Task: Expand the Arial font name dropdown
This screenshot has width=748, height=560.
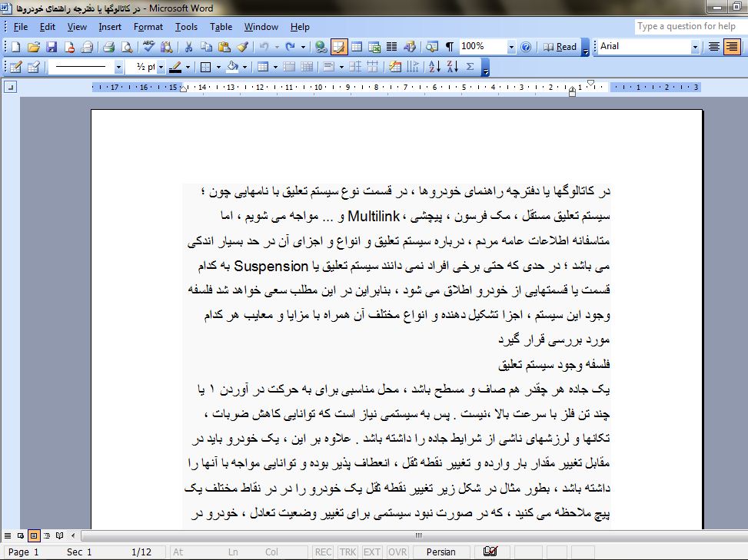Action: pos(695,47)
